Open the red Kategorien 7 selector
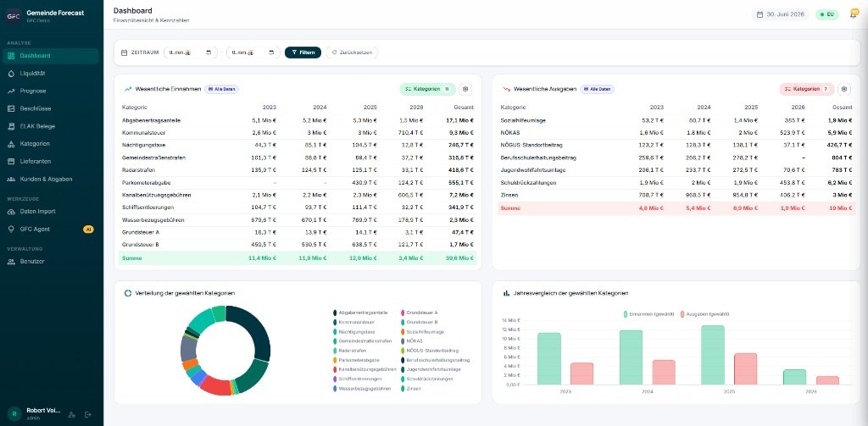868x426 pixels. (807, 89)
